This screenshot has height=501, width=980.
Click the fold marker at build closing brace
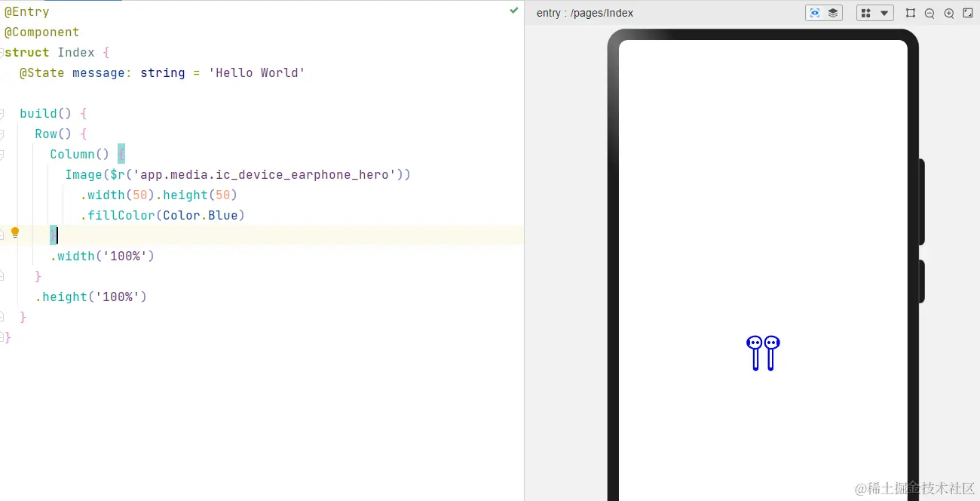tap(2, 317)
